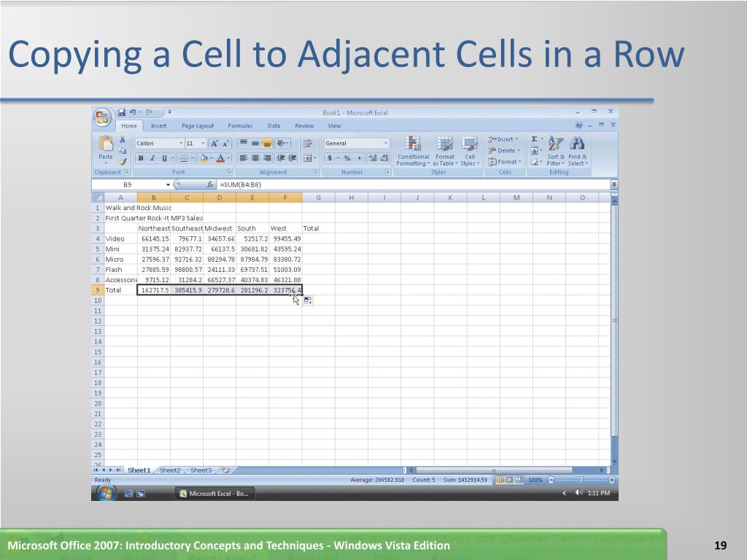Open the Review ribbon tab
Screen dimensions: 747x560
304,125
